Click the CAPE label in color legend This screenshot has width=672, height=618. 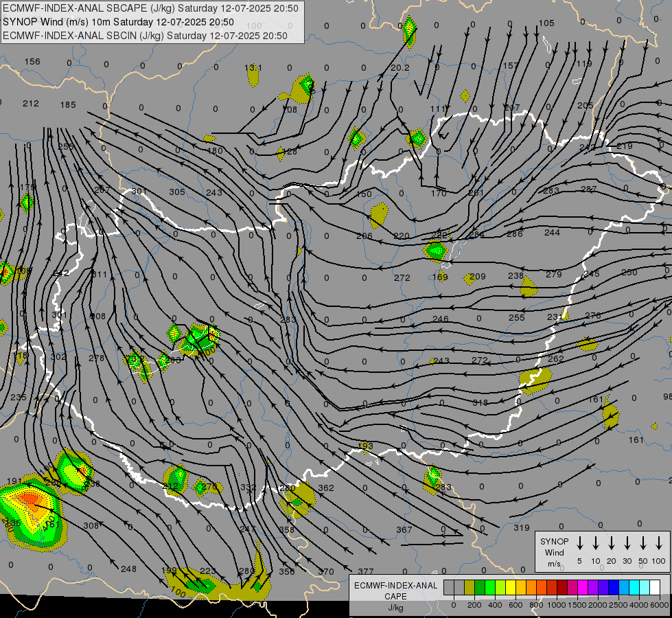(x=395, y=597)
